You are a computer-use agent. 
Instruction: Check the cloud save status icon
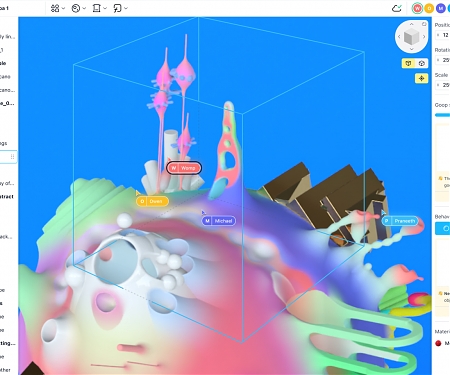coord(397,8)
